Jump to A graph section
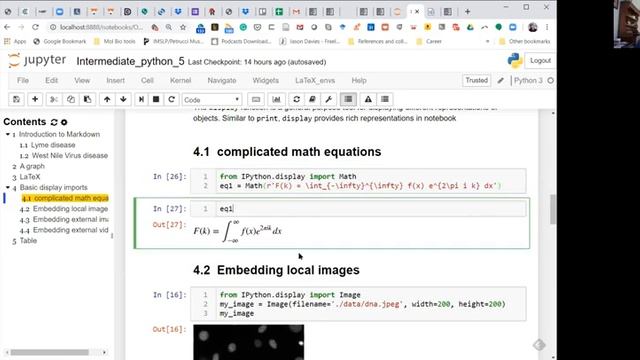This screenshot has width=640, height=360. 32,166
